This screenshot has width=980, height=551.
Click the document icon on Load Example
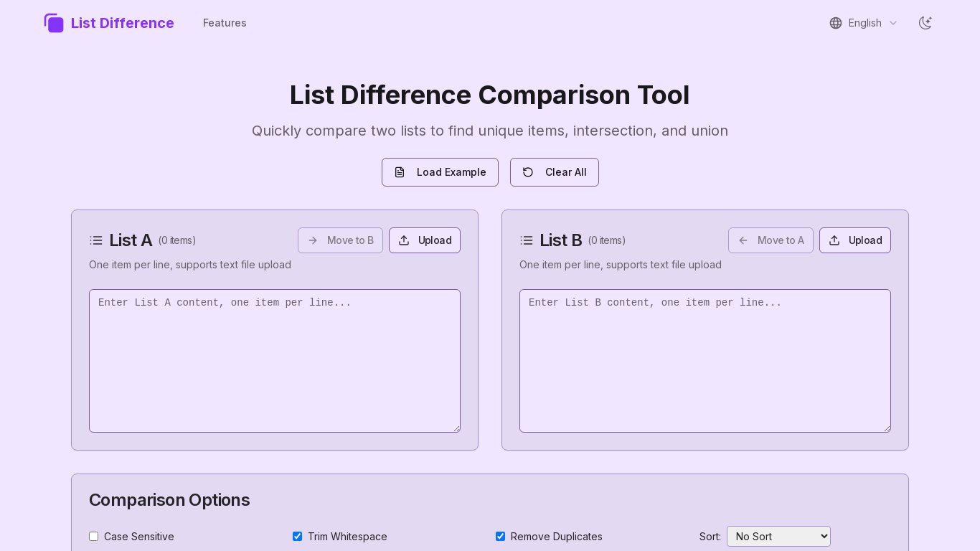400,172
